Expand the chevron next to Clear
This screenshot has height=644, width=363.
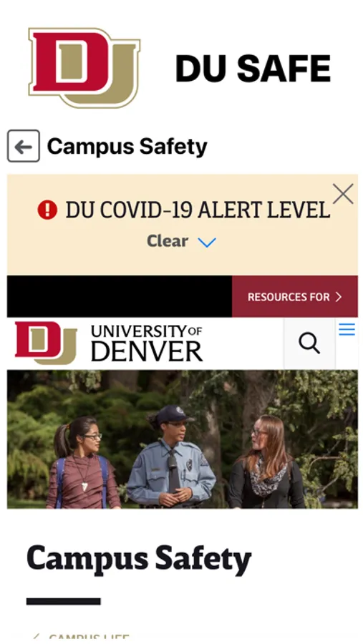click(207, 243)
